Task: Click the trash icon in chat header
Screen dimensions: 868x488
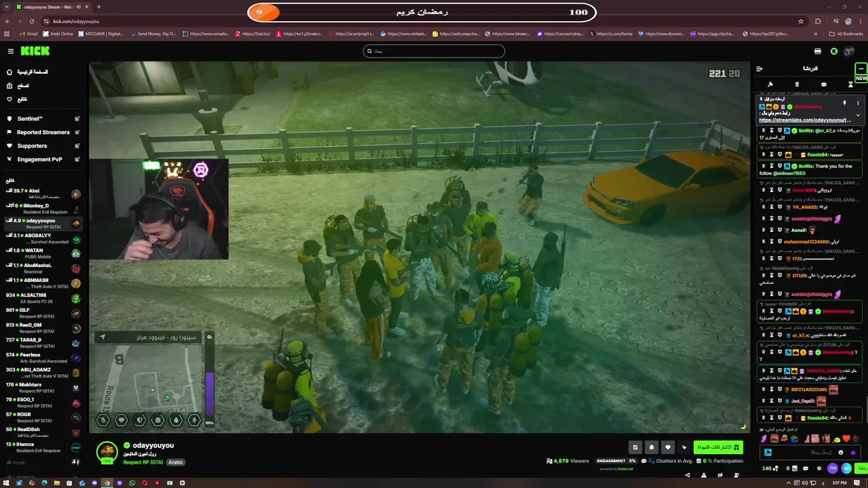Action: pos(797,85)
